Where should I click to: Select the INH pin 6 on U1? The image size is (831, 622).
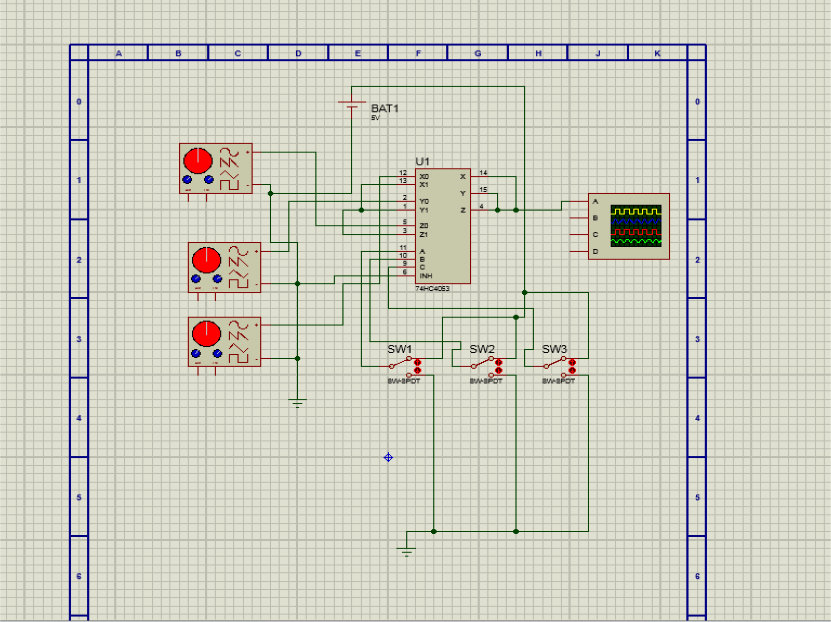point(406,276)
